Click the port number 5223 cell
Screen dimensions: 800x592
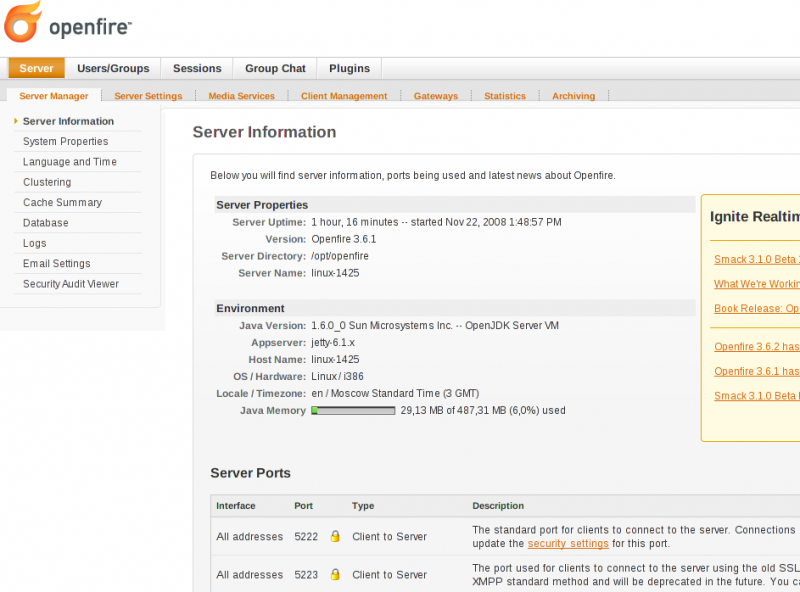tap(306, 575)
